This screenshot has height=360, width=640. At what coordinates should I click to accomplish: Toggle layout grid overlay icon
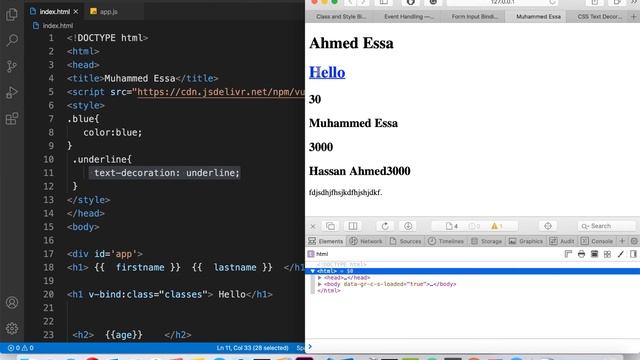coord(607,254)
